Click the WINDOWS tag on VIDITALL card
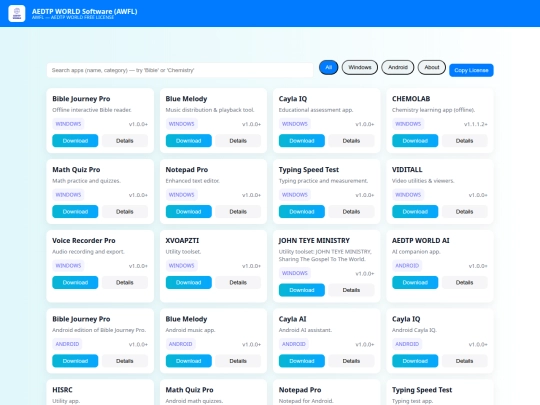Viewport: 540px width, 405px height. point(408,195)
